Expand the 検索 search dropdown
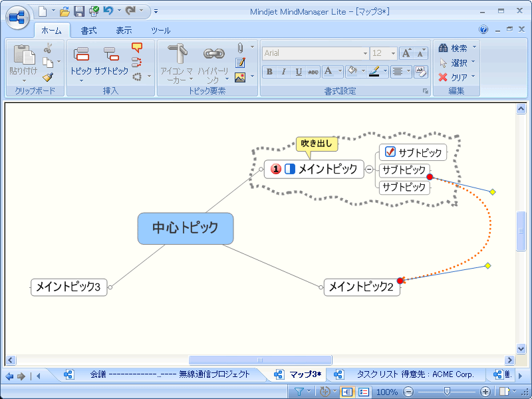 click(x=474, y=47)
